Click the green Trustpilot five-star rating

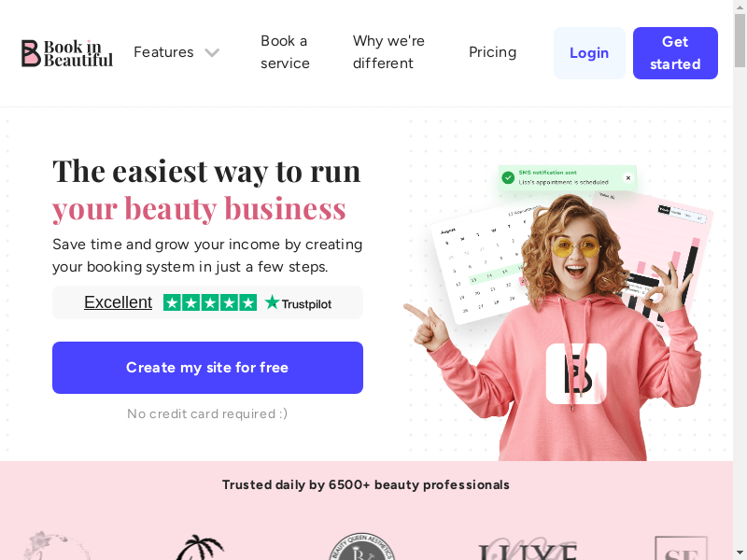pos(210,302)
